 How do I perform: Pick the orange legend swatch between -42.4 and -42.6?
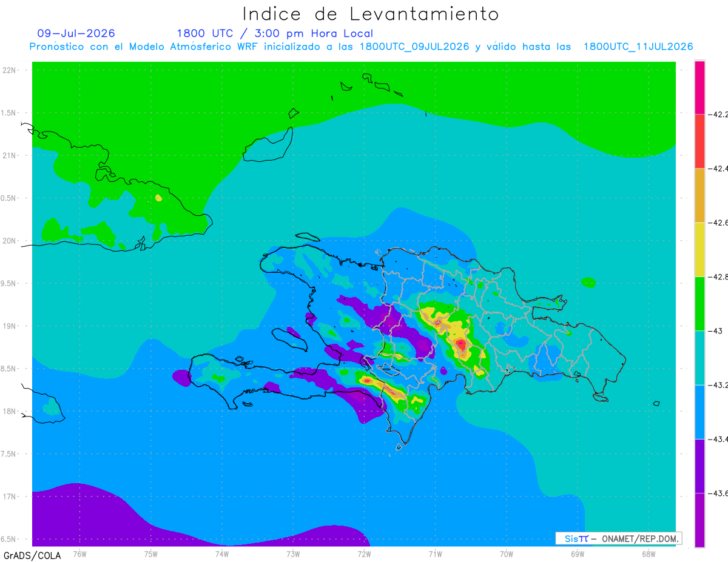point(699,195)
